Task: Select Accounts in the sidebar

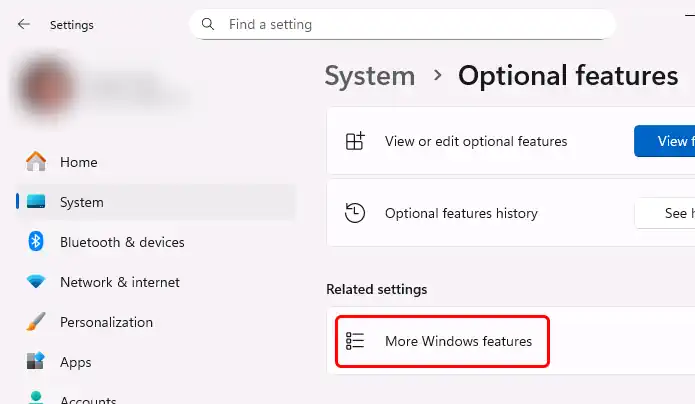Action: (x=88, y=398)
